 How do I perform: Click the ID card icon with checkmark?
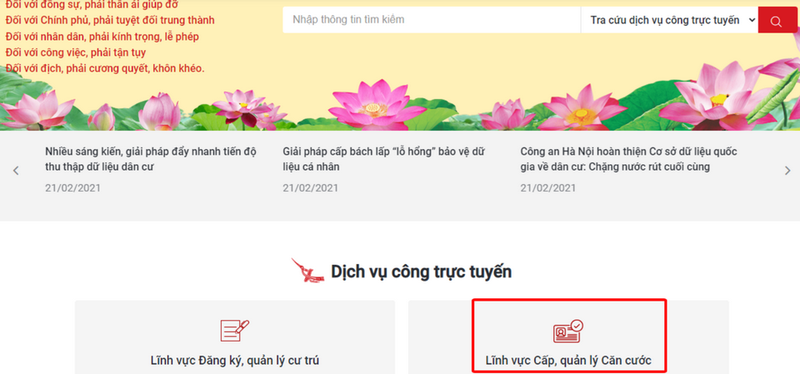tap(568, 331)
